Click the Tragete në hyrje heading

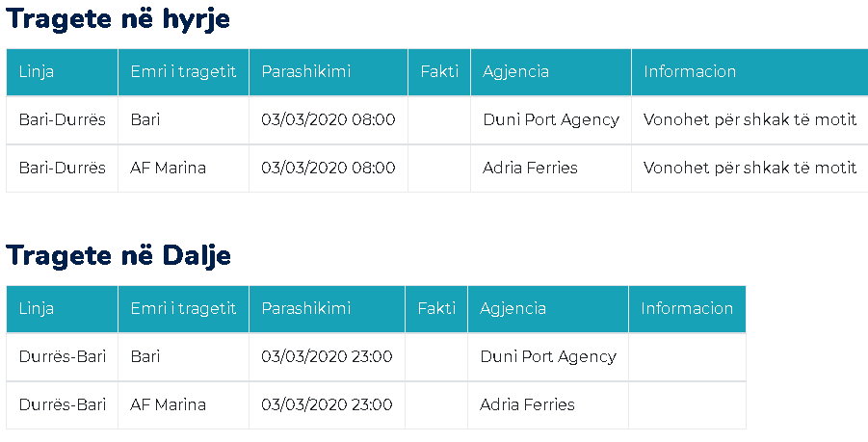(x=118, y=19)
